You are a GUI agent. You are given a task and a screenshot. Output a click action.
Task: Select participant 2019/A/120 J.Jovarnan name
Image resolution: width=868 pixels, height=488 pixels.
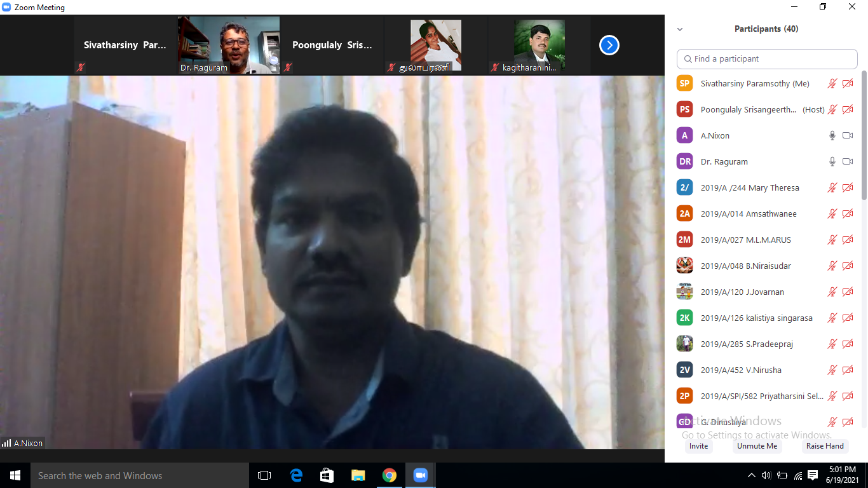742,292
